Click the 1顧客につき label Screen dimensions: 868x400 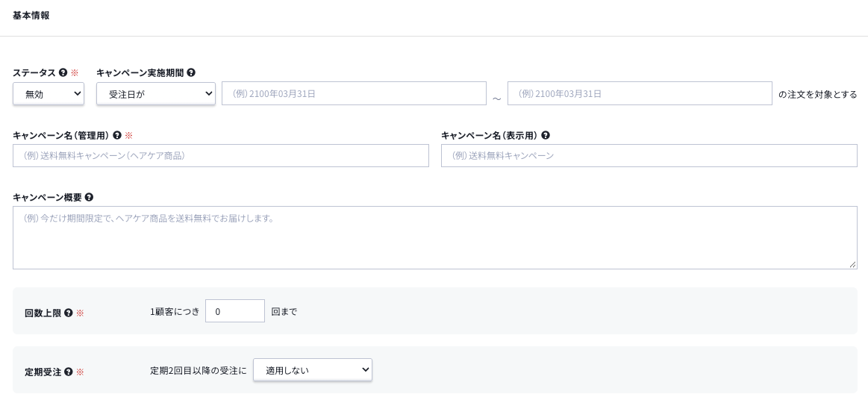pos(175,311)
